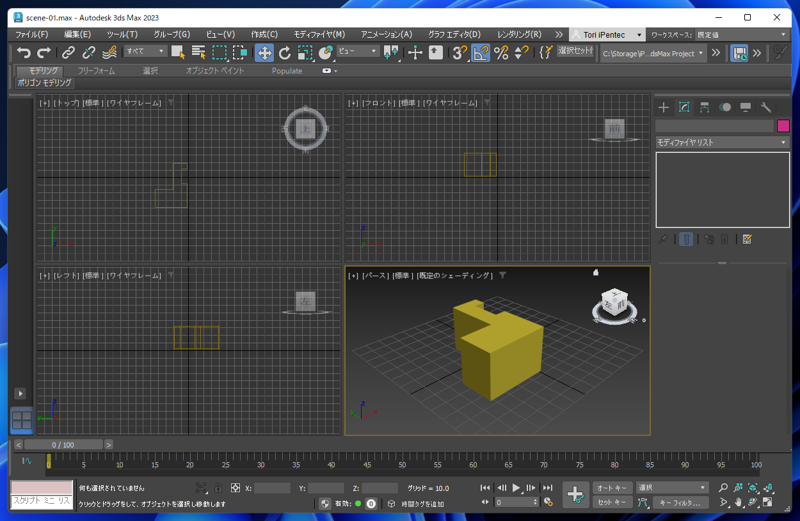Open the ファイル(F) menu
The height and width of the screenshot is (521, 800).
click(32, 35)
